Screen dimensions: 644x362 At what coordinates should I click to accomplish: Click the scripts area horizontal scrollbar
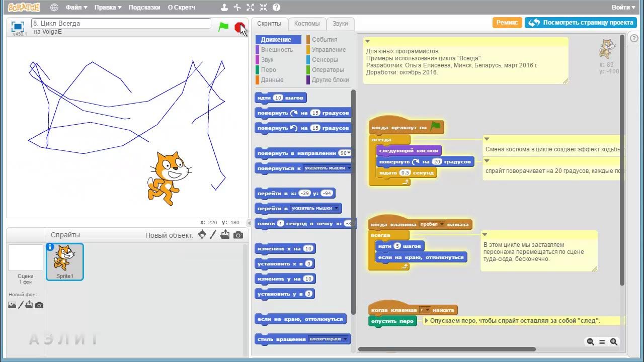[447, 349]
